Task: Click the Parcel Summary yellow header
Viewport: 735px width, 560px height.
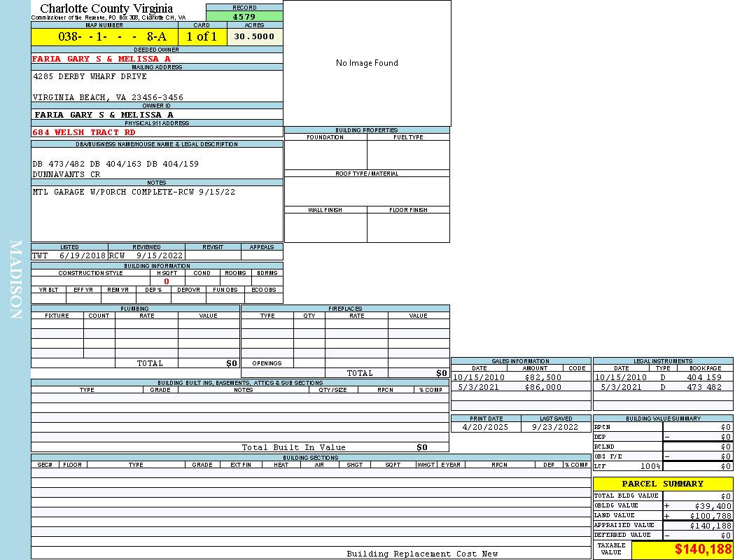Action: [x=662, y=484]
